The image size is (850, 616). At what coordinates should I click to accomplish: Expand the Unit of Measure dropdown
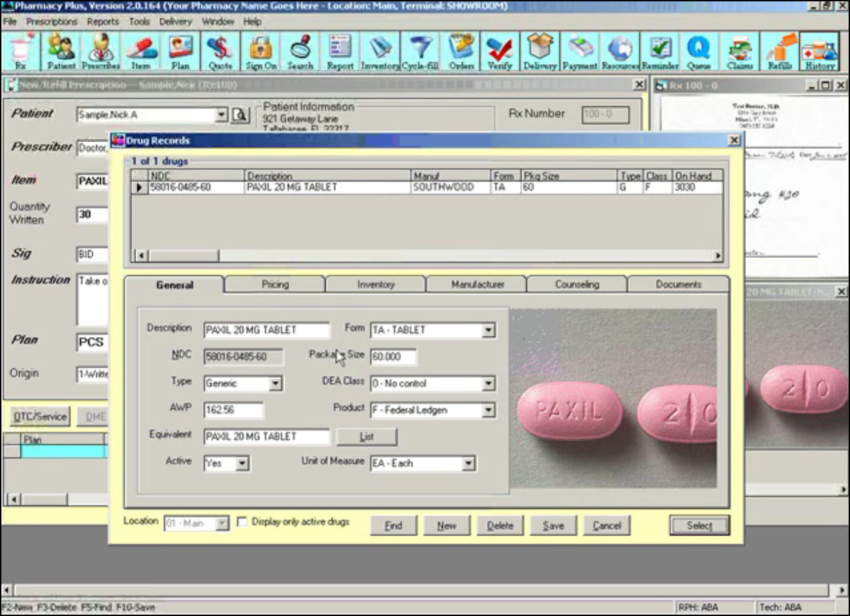(470, 463)
